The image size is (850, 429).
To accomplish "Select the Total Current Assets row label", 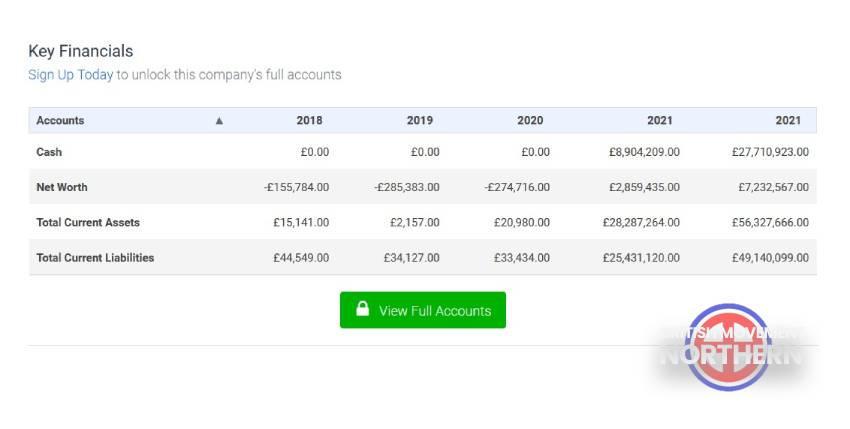I will click(88, 222).
